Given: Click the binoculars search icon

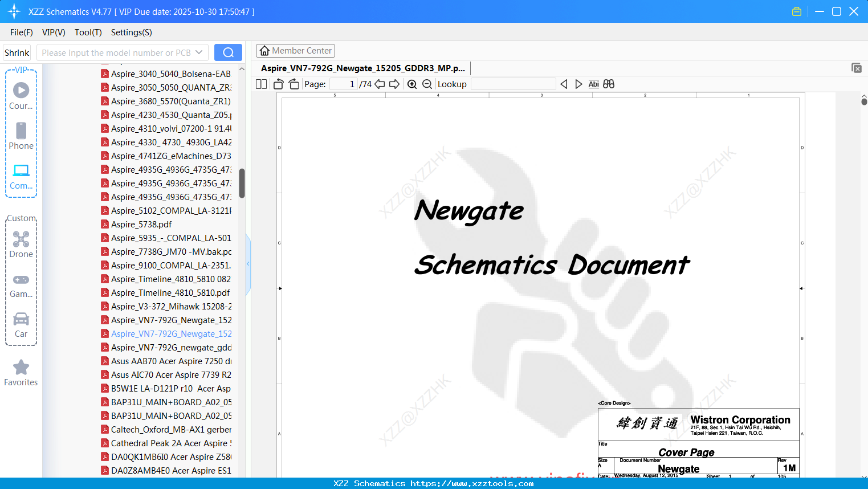Looking at the screenshot, I should point(609,84).
